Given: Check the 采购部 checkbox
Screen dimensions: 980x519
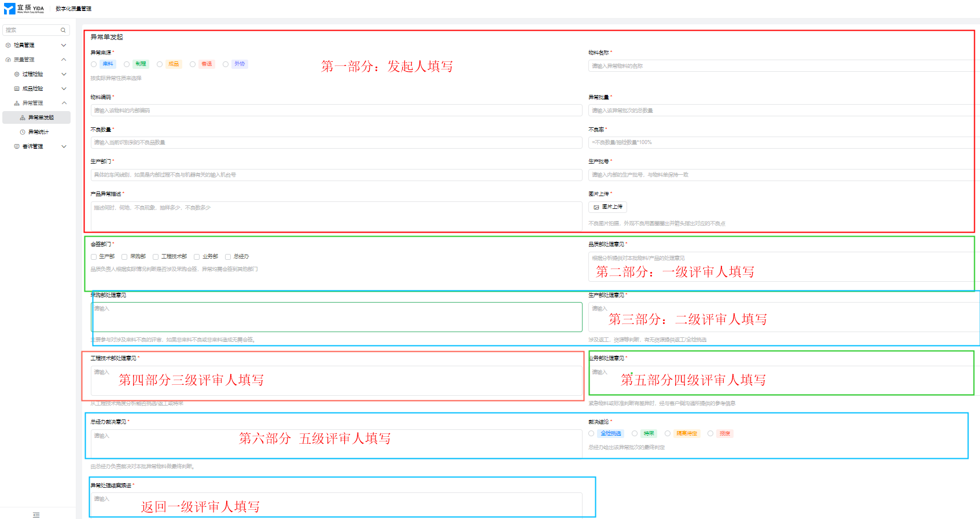Looking at the screenshot, I should pyautogui.click(x=124, y=257).
